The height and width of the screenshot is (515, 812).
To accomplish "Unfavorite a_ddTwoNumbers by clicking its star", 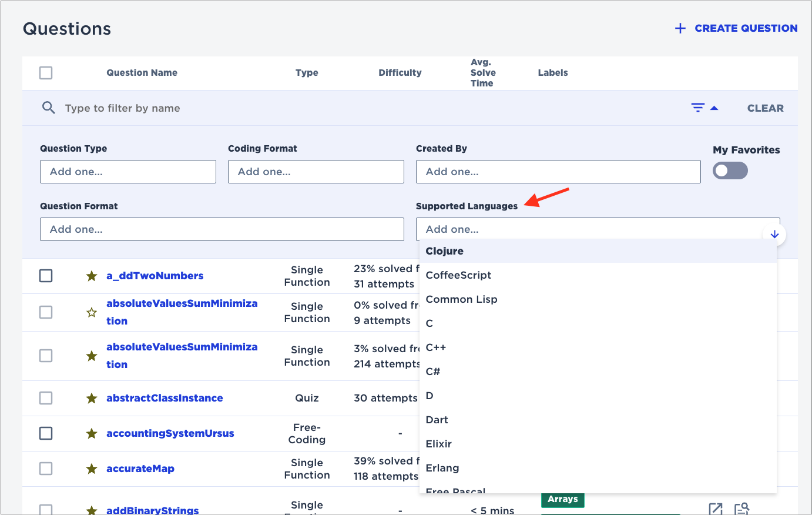I will [91, 276].
